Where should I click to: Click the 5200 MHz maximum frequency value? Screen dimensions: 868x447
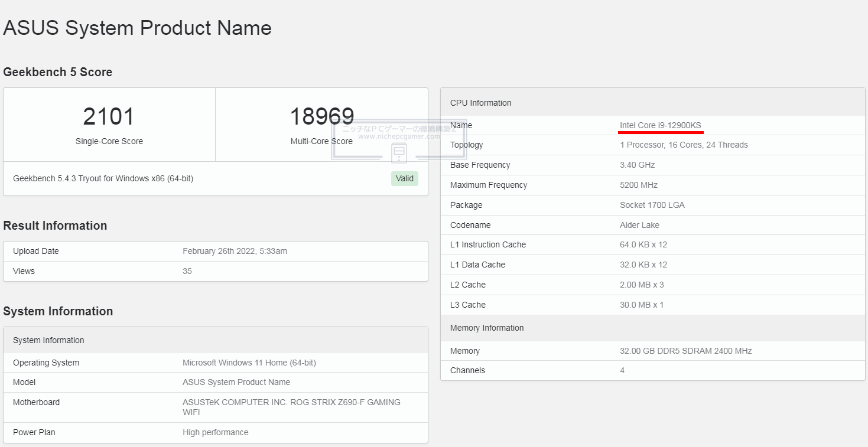[638, 185]
